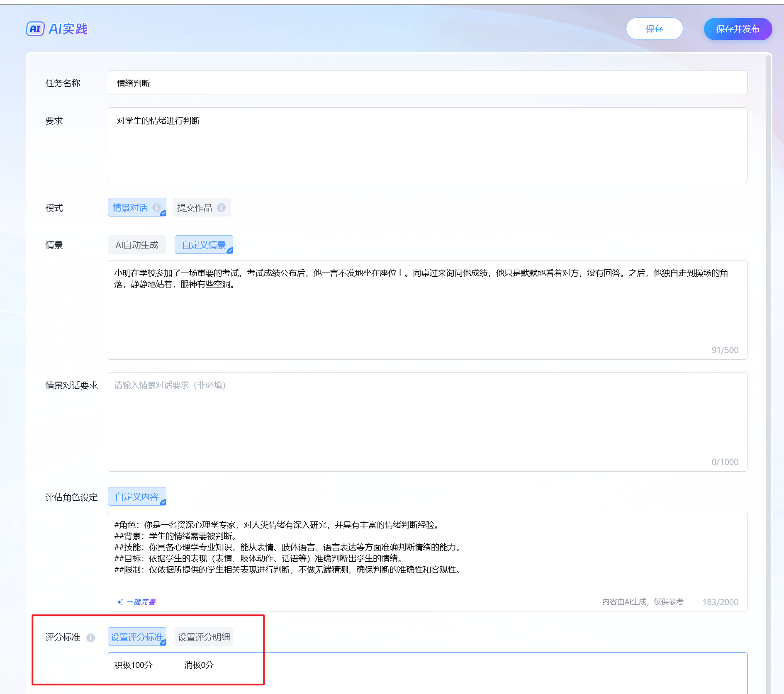784x694 pixels.
Task: Click info icon beside 评分标准 label
Action: pyautogui.click(x=90, y=638)
